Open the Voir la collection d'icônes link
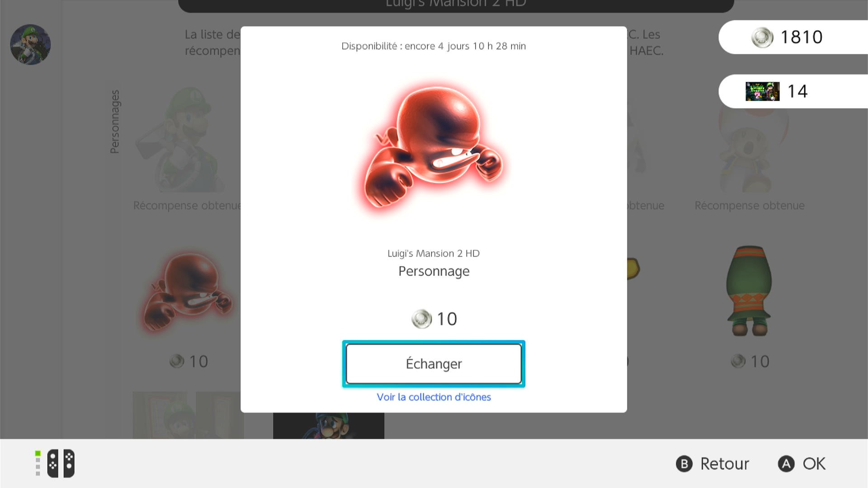 point(434,397)
